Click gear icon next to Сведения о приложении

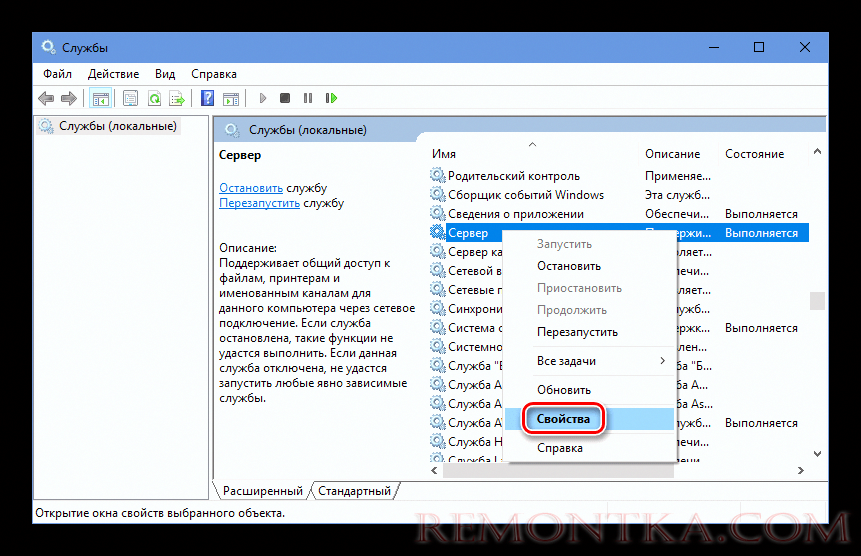coord(437,214)
